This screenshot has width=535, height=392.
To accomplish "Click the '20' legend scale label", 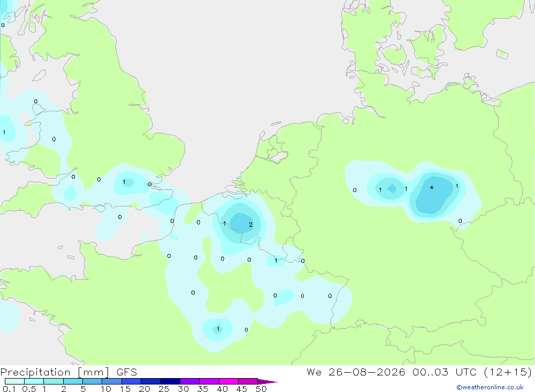I will 144,389.
